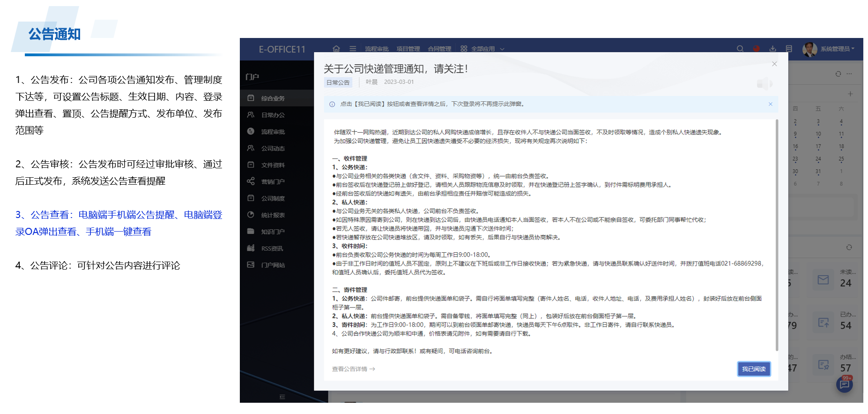Click the 我已阅读 button
Image resolution: width=868 pixels, height=414 pixels.
754,369
